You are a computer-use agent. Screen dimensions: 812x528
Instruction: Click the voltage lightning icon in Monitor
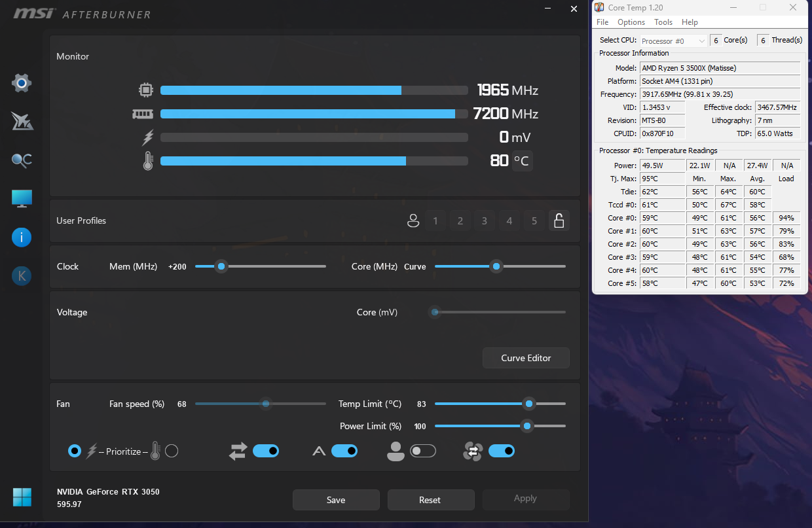point(148,137)
